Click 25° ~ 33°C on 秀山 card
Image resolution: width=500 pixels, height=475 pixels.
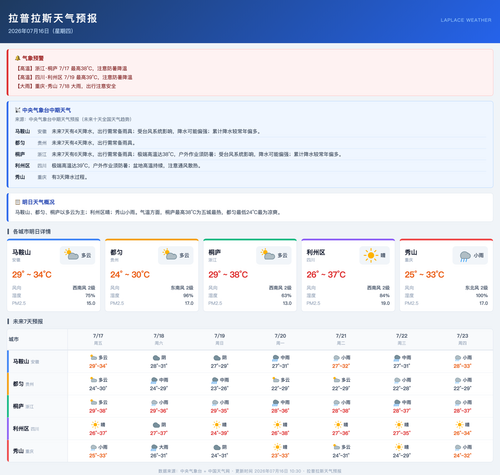424,274
